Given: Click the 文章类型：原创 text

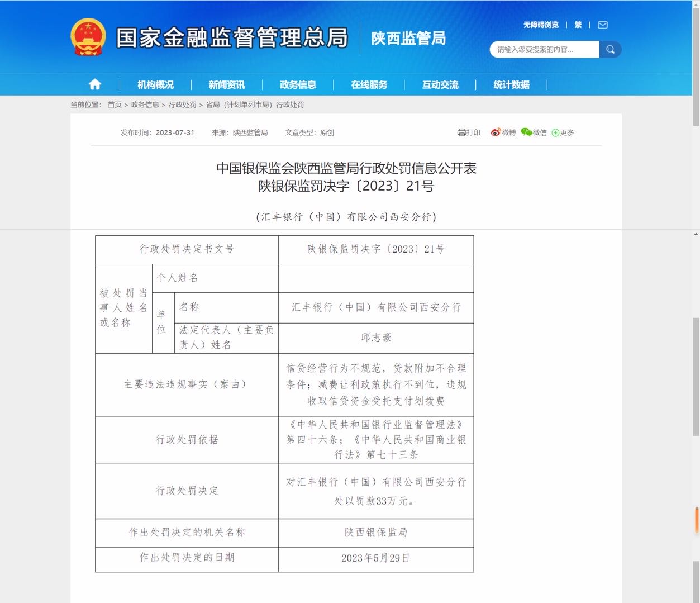Looking at the screenshot, I should [309, 132].
